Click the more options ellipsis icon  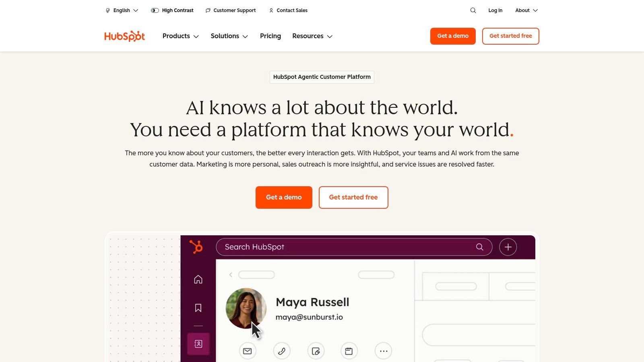(x=383, y=350)
